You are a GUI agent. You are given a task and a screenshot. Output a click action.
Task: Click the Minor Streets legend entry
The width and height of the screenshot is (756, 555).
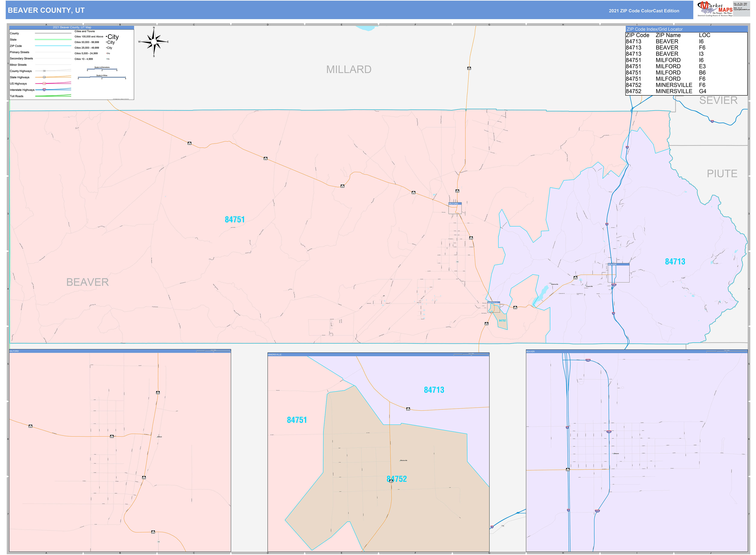(x=18, y=65)
